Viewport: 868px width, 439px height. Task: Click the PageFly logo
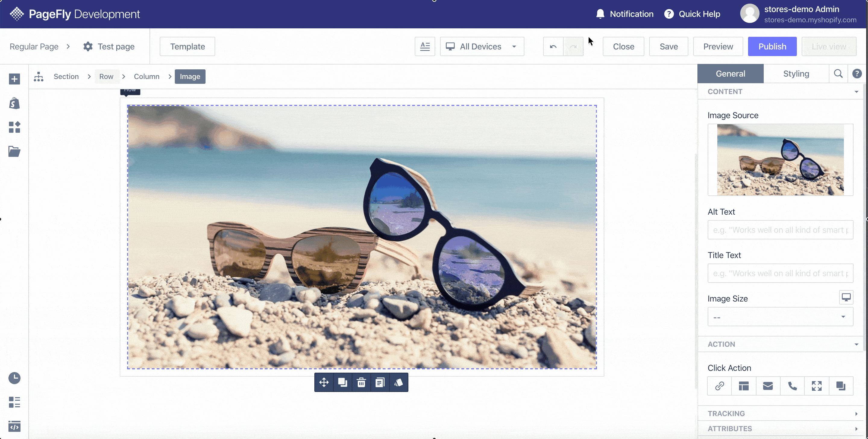tap(74, 14)
